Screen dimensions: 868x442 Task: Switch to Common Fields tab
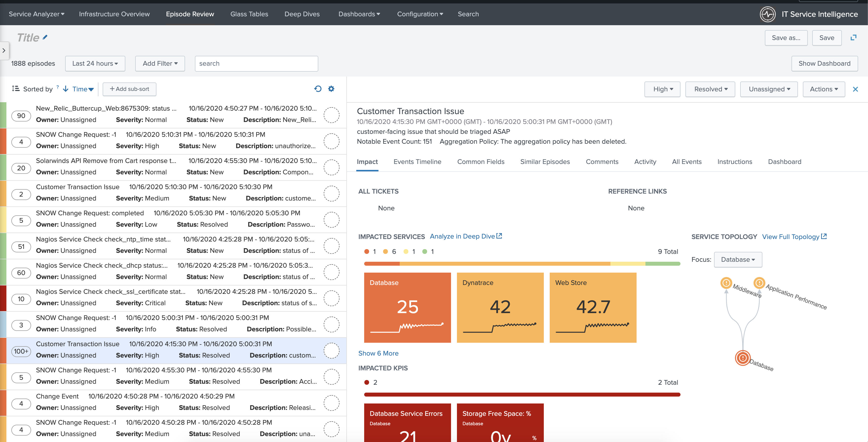click(x=481, y=162)
